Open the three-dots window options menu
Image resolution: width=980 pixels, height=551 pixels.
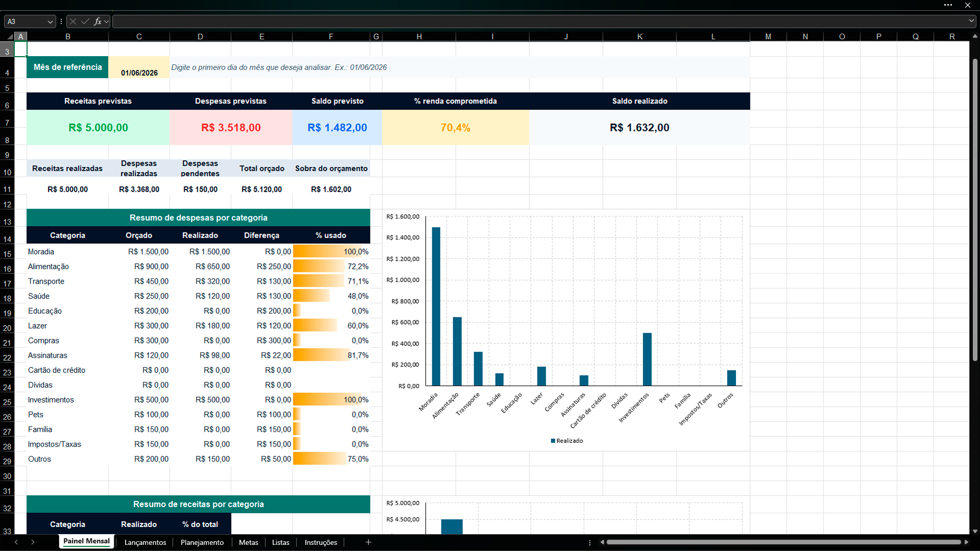click(x=948, y=5)
